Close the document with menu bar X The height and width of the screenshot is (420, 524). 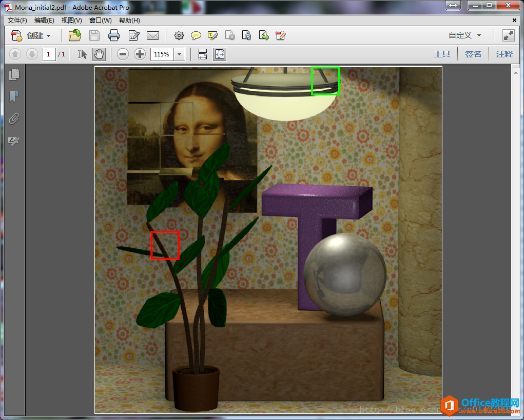514,21
